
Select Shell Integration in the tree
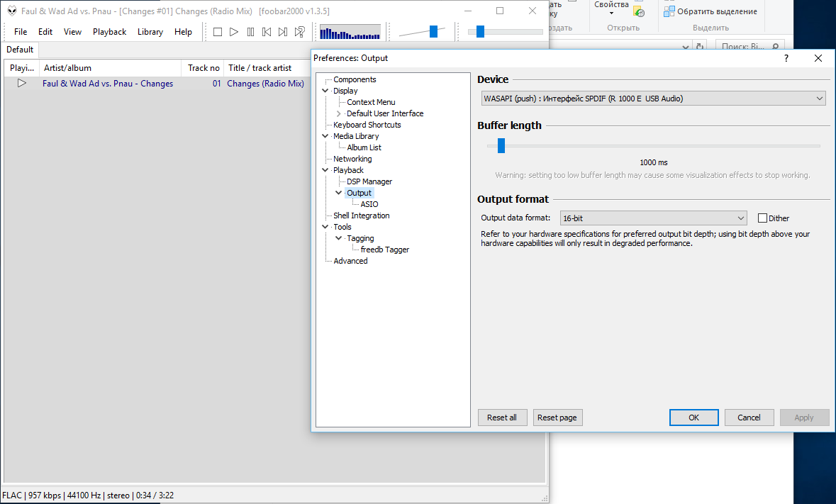pos(362,215)
